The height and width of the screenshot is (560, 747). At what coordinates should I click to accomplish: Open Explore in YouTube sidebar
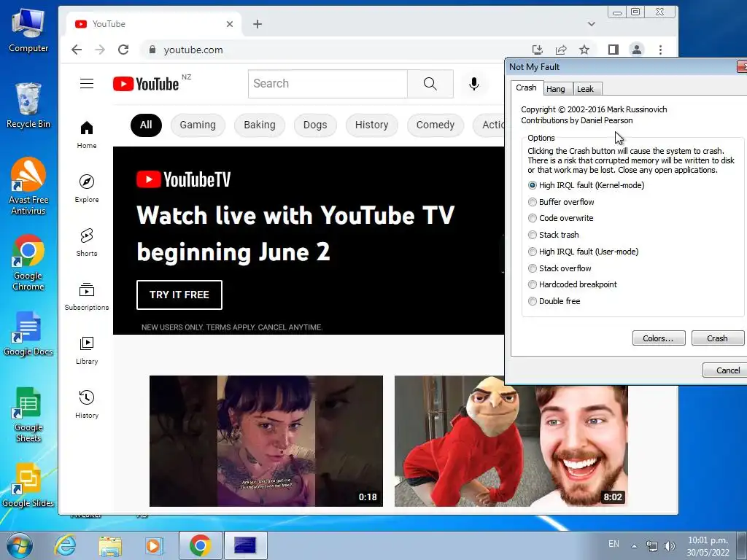(x=87, y=189)
